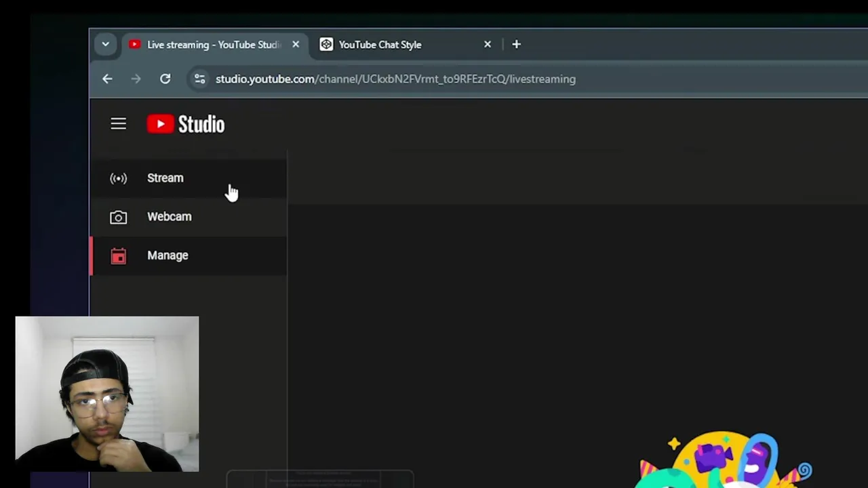
Task: Click the YouTube favicon on first tab
Action: tap(134, 45)
